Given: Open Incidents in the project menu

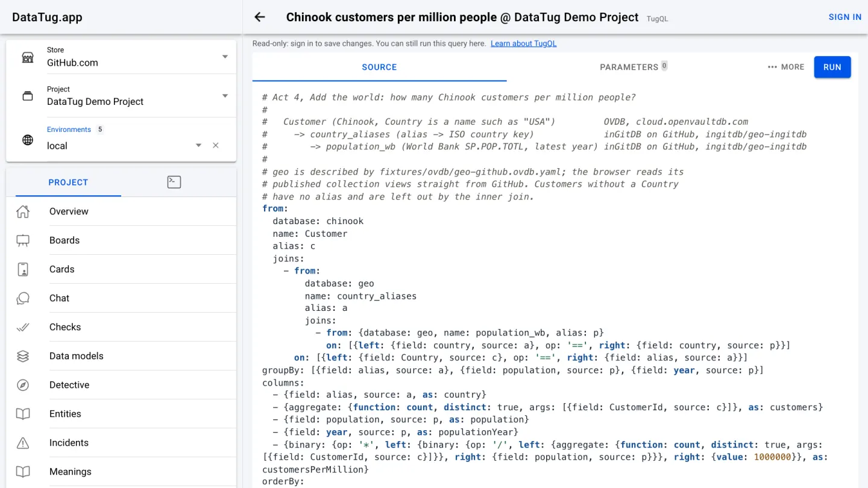Looking at the screenshot, I should pyautogui.click(x=121, y=443).
